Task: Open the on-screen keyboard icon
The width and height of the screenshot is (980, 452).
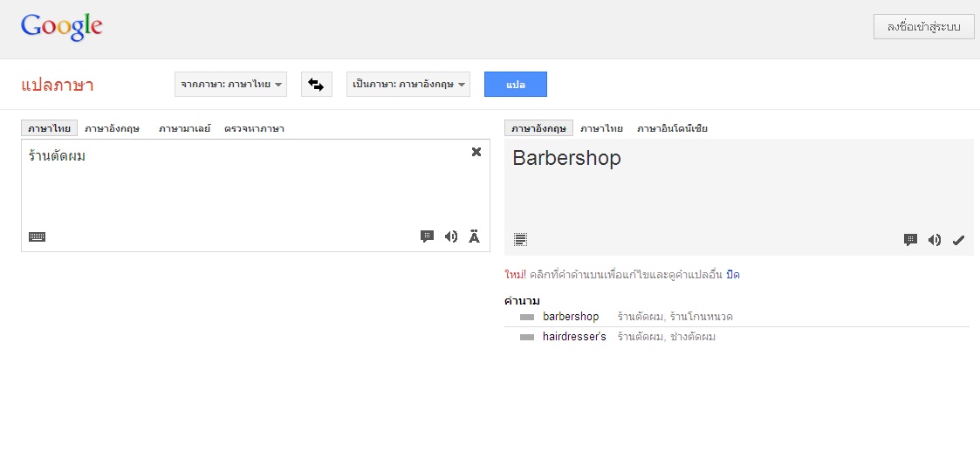Action: tap(38, 237)
